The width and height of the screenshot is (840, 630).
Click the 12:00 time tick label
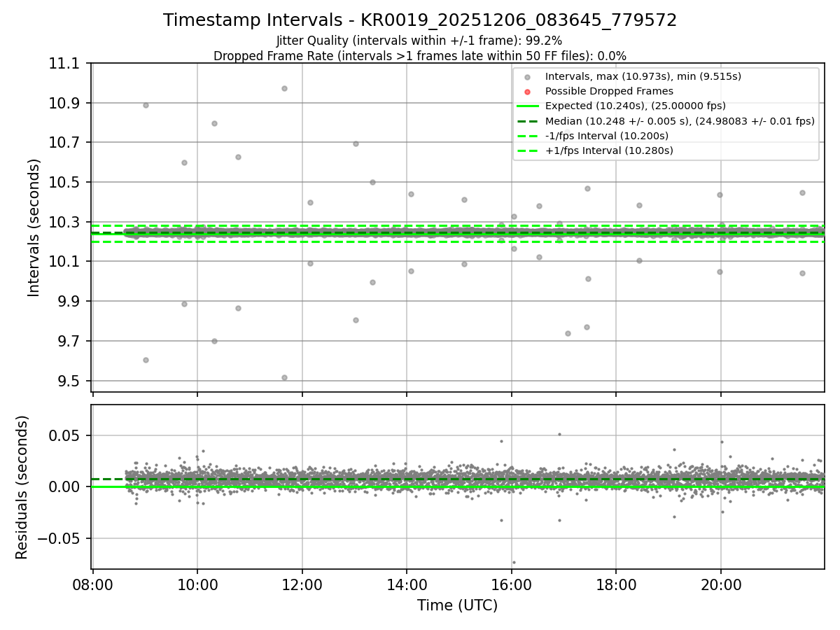point(302,584)
